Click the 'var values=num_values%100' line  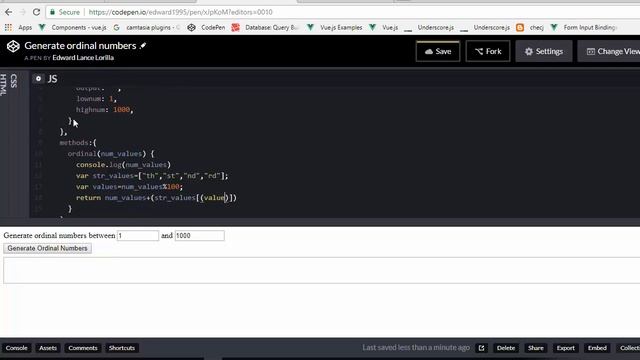tap(129, 187)
